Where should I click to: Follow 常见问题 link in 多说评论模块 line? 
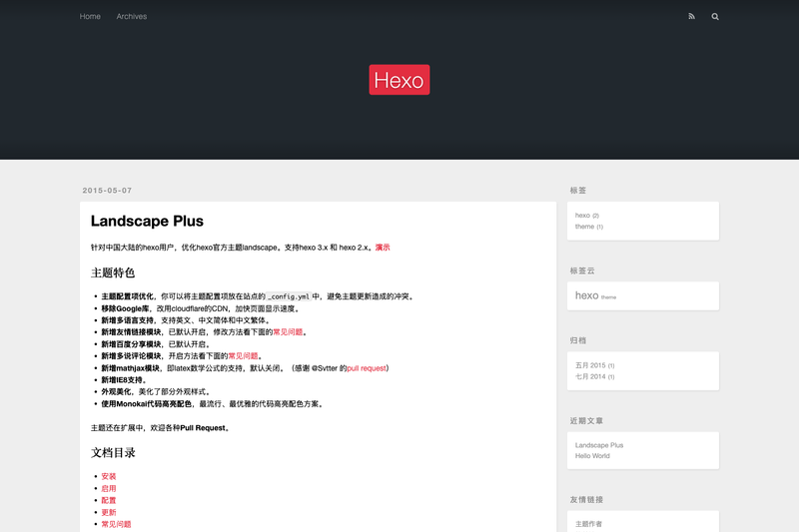coord(243,356)
